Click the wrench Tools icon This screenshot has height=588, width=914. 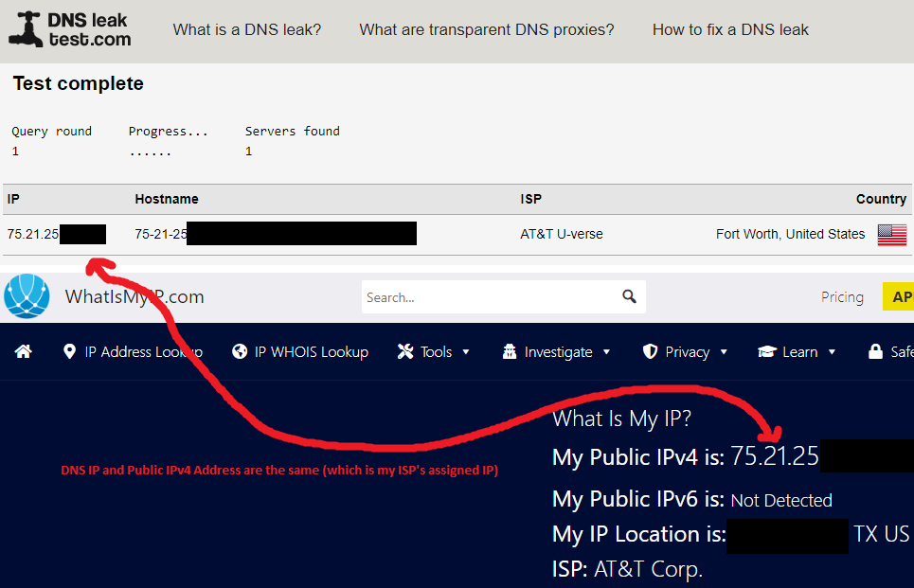tap(405, 351)
